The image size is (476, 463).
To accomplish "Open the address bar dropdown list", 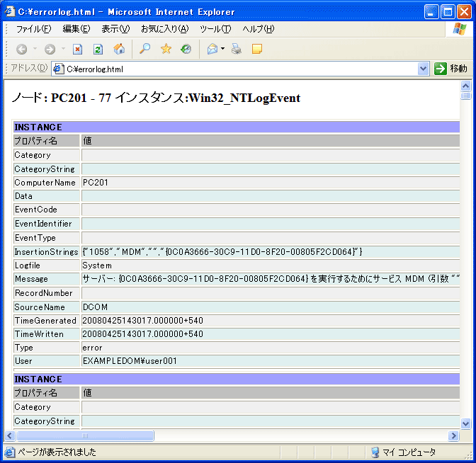I will point(424,69).
